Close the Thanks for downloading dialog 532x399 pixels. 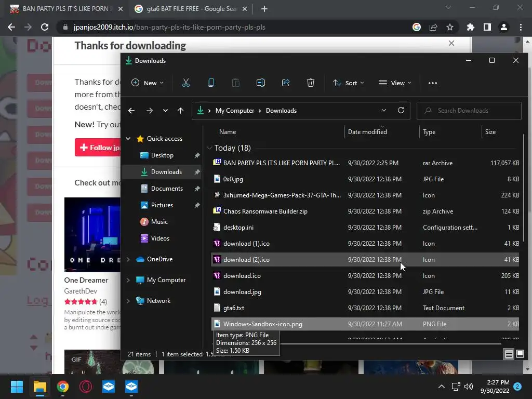pyautogui.click(x=451, y=43)
